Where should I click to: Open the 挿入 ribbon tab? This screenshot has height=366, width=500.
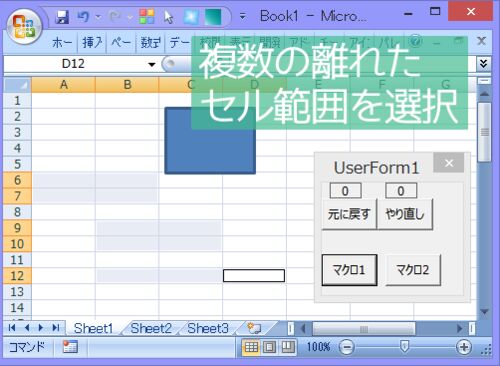point(92,43)
